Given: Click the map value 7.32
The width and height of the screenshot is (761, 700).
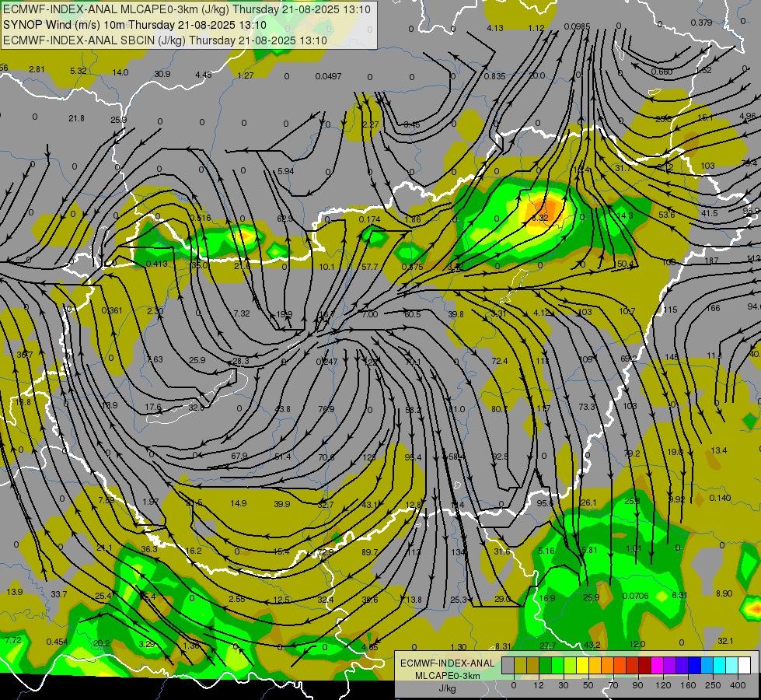Looking at the screenshot, I should click(242, 313).
